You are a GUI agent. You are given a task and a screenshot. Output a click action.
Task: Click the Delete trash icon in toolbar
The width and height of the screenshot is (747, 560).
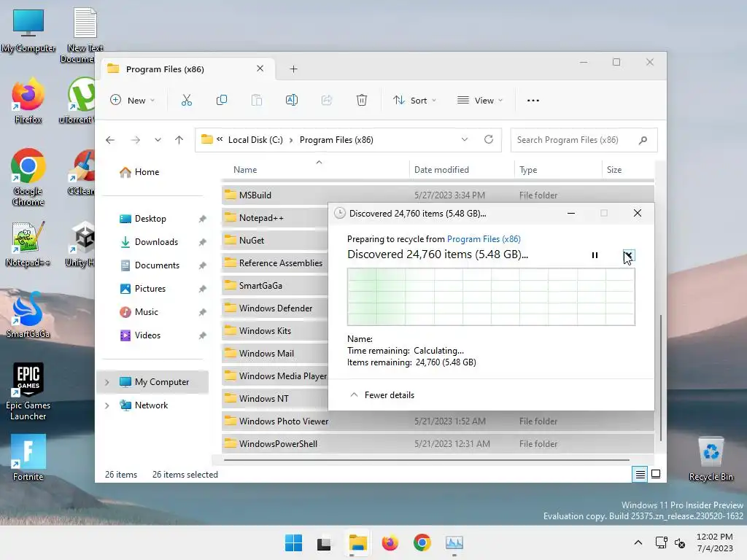tap(362, 100)
